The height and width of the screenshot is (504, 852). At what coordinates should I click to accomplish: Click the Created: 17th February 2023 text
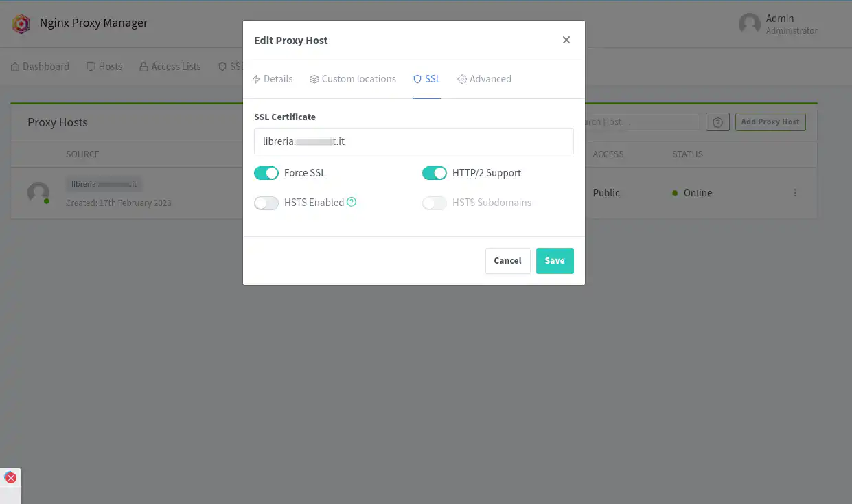point(119,203)
